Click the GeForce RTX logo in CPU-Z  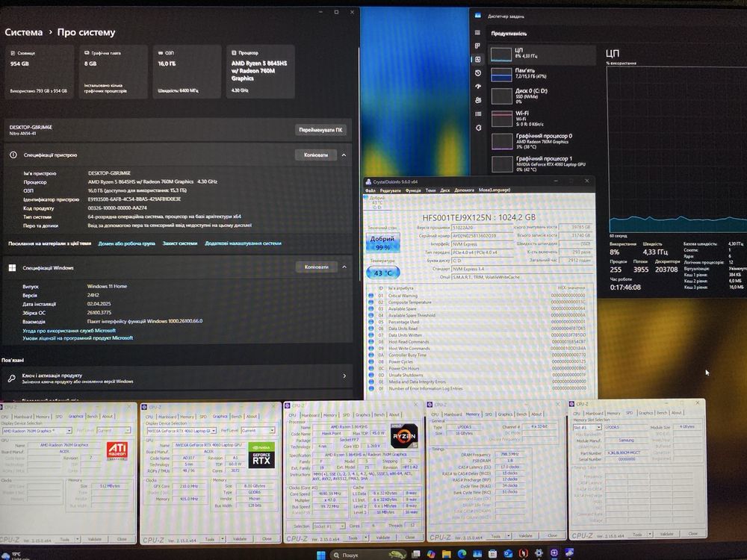(x=261, y=455)
